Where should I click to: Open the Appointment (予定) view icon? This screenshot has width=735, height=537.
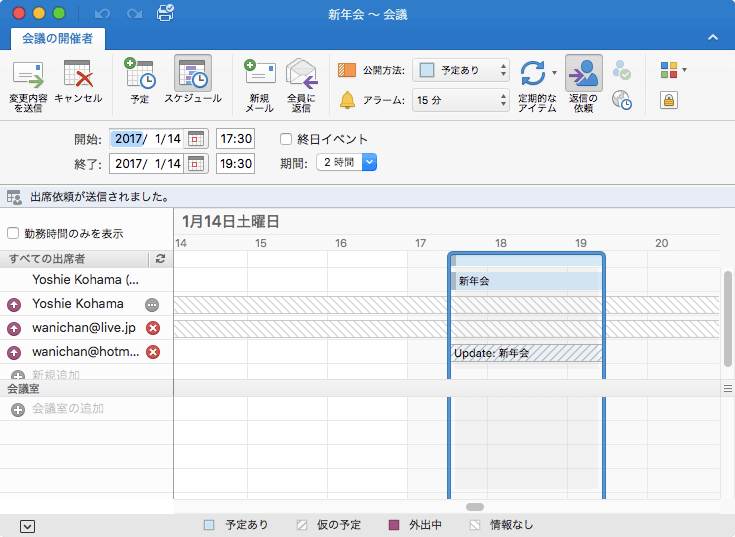click(x=140, y=73)
